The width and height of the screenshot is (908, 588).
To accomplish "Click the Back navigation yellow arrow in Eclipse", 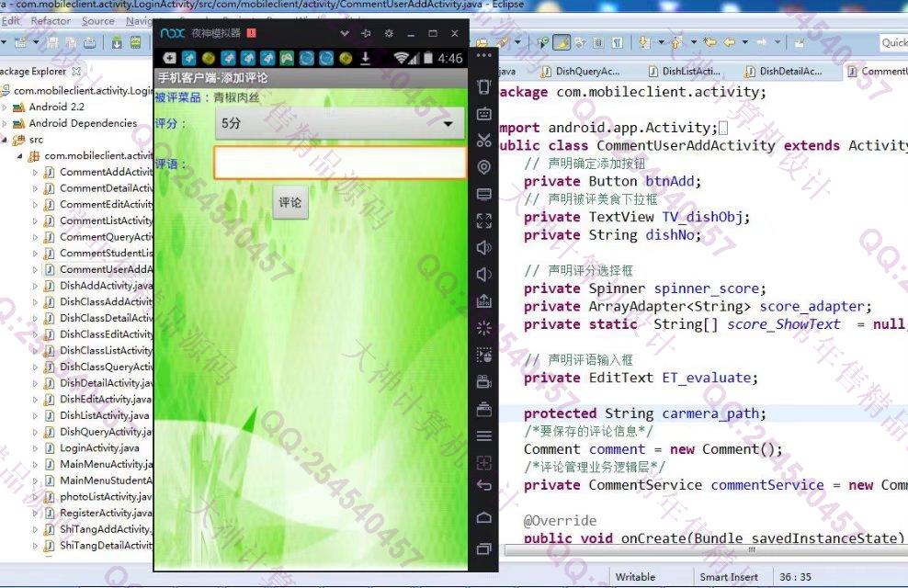I will pos(730,42).
